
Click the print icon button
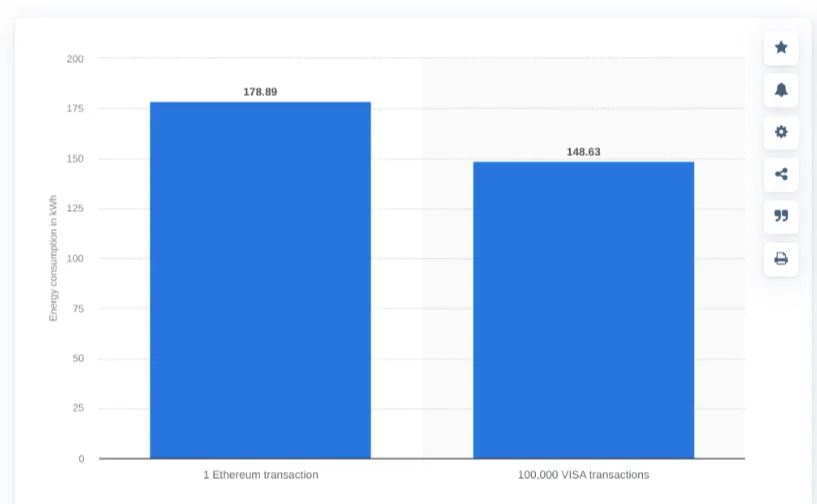tap(781, 259)
